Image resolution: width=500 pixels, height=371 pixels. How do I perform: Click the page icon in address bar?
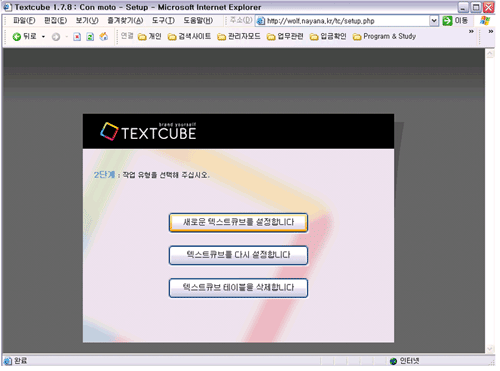coord(261,21)
